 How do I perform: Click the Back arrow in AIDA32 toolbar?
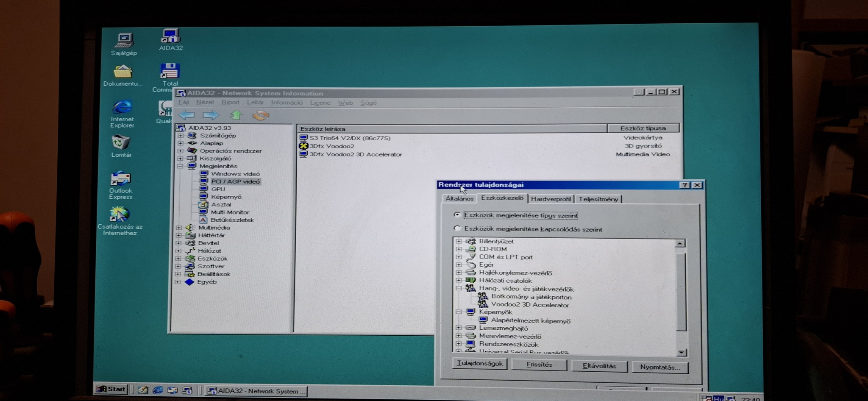(x=186, y=115)
